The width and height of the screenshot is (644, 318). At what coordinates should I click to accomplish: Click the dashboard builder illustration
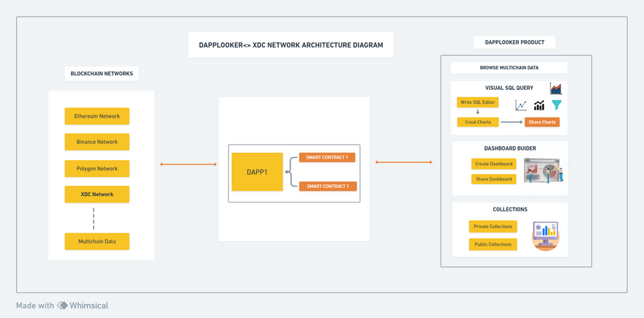pos(543,170)
